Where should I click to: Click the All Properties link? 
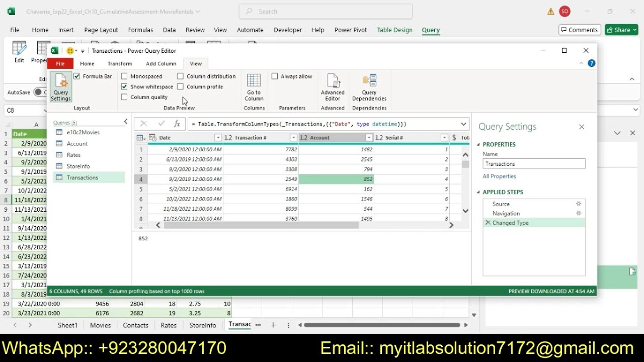pyautogui.click(x=499, y=176)
